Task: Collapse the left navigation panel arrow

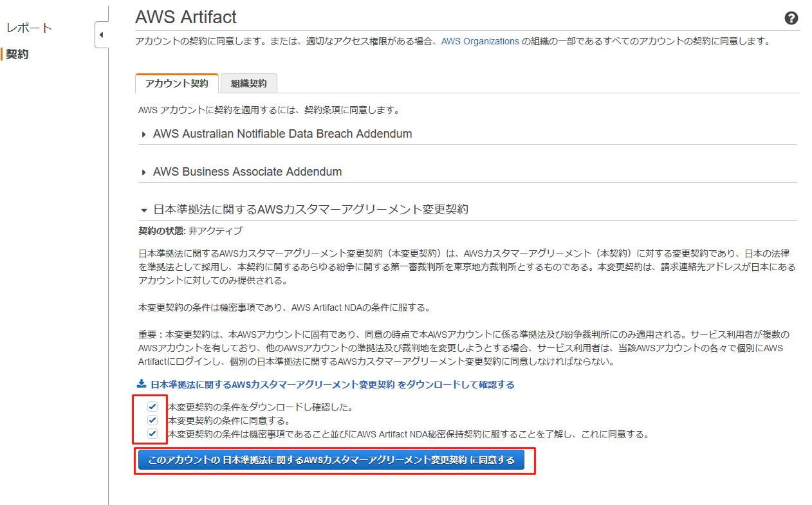Action: [102, 35]
